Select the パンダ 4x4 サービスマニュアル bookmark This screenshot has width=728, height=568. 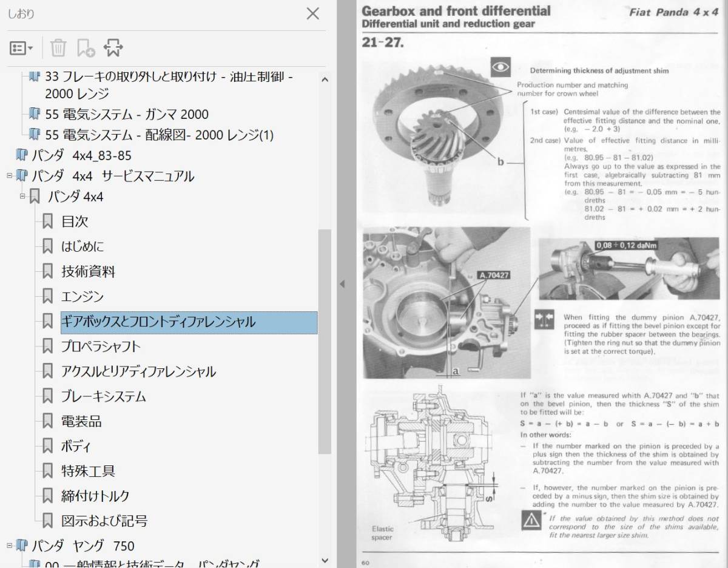[x=113, y=176]
